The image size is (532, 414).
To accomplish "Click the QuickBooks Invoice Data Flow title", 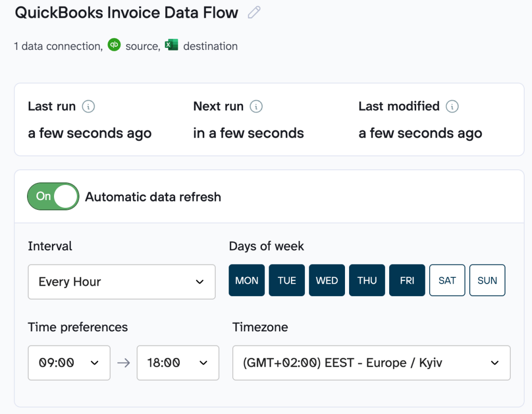I will point(126,12).
